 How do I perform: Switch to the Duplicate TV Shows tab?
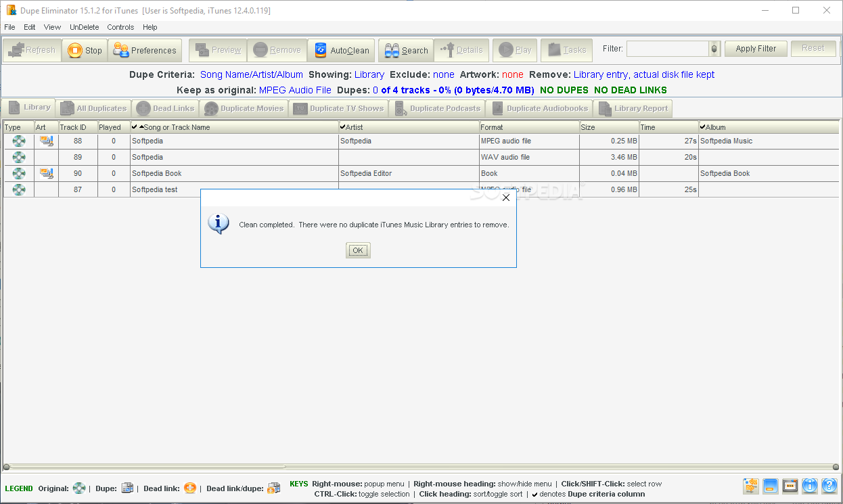click(339, 108)
